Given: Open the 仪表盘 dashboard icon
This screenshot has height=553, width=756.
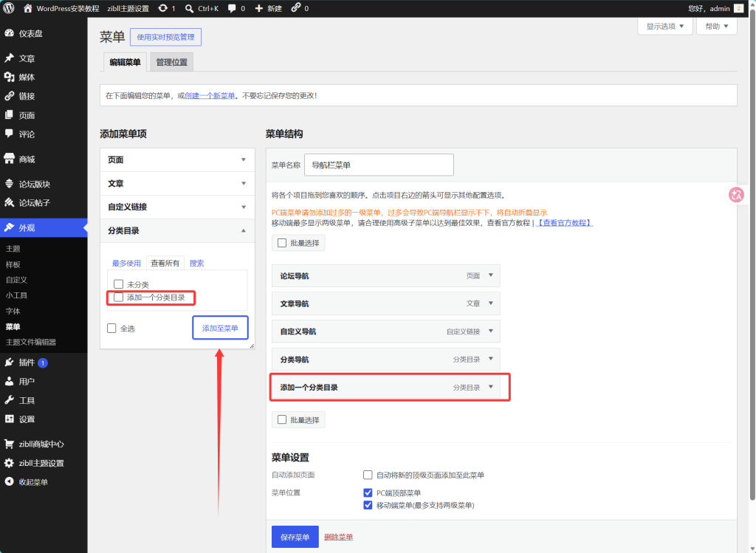Looking at the screenshot, I should [9, 33].
